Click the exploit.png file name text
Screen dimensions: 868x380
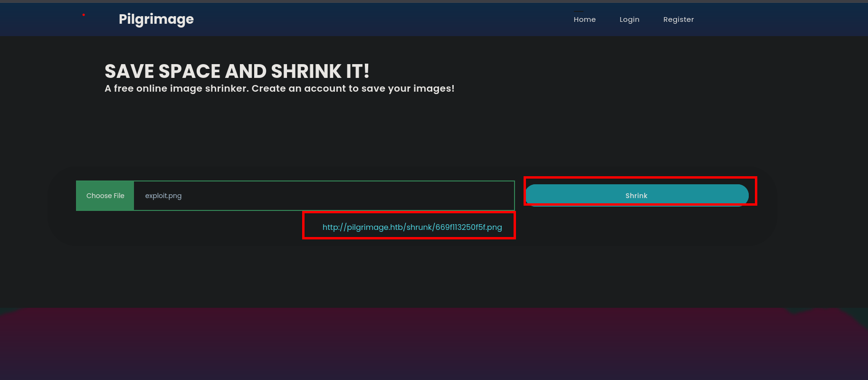[x=163, y=196]
